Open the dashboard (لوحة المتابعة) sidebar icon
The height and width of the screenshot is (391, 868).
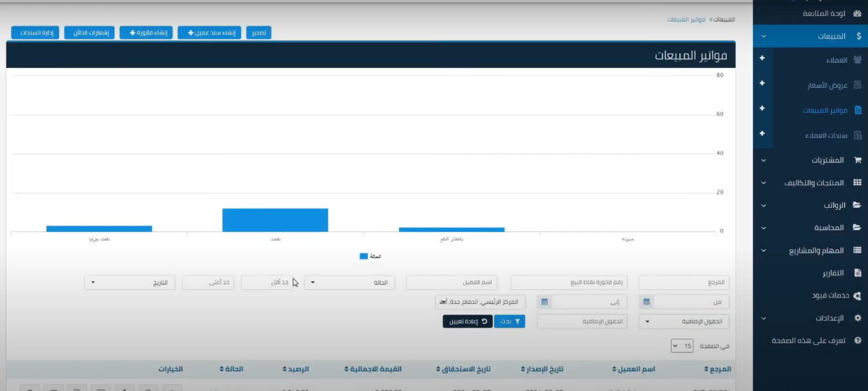857,13
